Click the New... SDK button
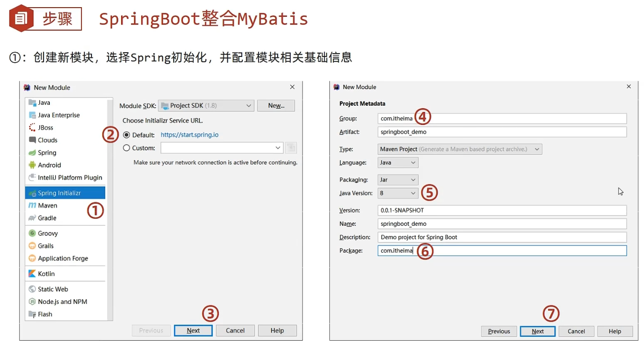The image size is (644, 344). coord(276,105)
